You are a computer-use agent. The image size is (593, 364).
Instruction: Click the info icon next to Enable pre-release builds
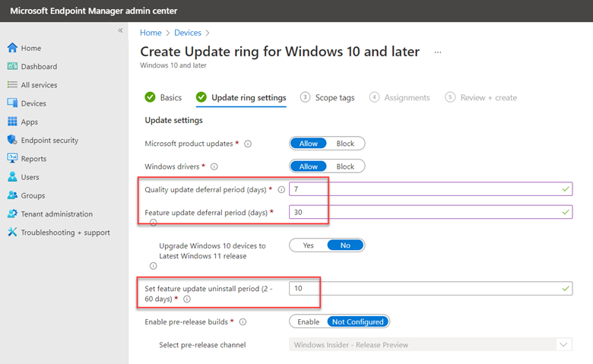pyautogui.click(x=243, y=322)
